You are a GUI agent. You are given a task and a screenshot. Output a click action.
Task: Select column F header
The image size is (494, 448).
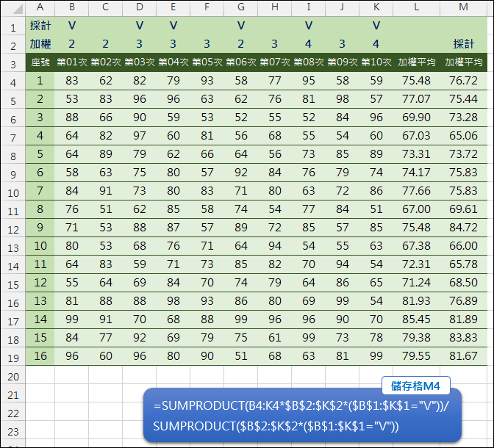pos(207,7)
